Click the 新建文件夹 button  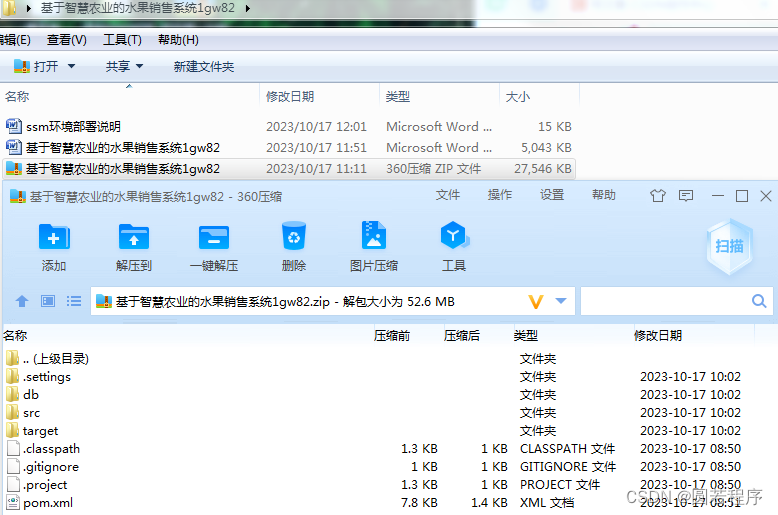pyautogui.click(x=203, y=66)
